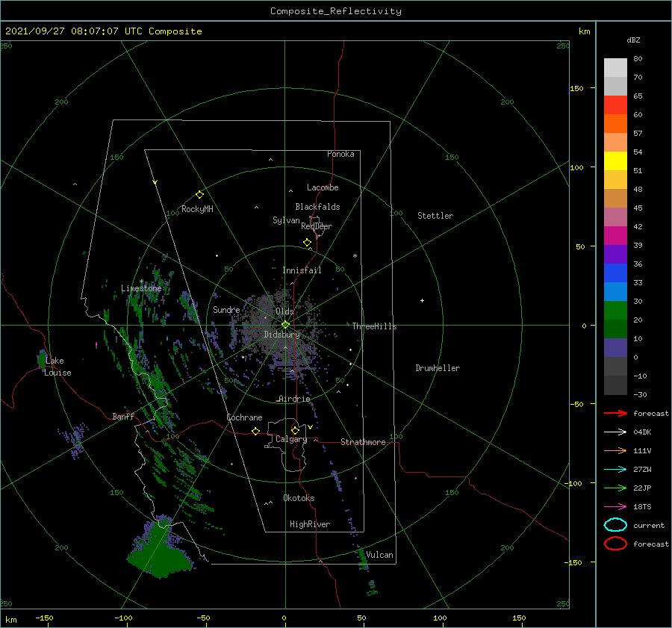Image resolution: width=672 pixels, height=628 pixels.
Task: Select the magenta swatch between 42 and 39
Action: (x=615, y=236)
